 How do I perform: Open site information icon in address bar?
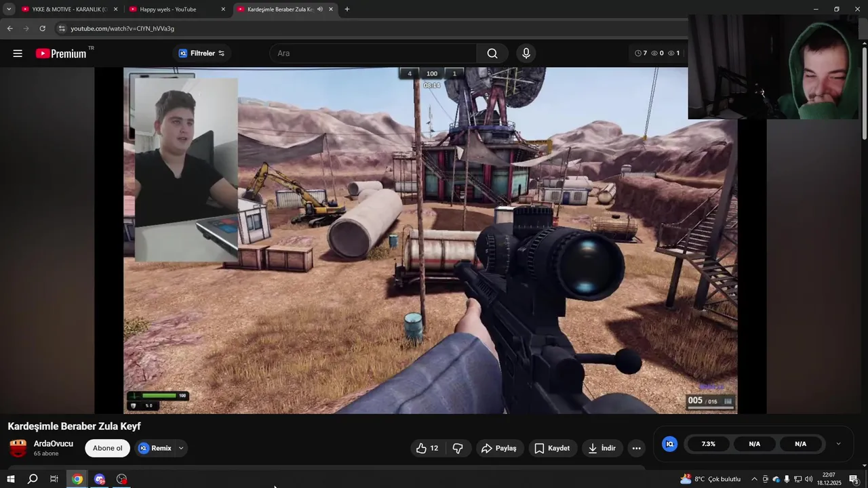62,28
